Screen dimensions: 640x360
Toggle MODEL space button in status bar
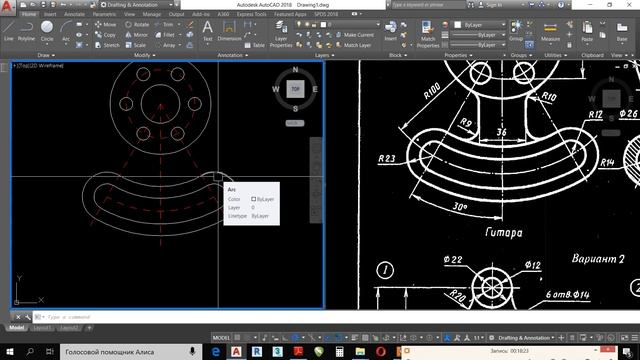221,338
